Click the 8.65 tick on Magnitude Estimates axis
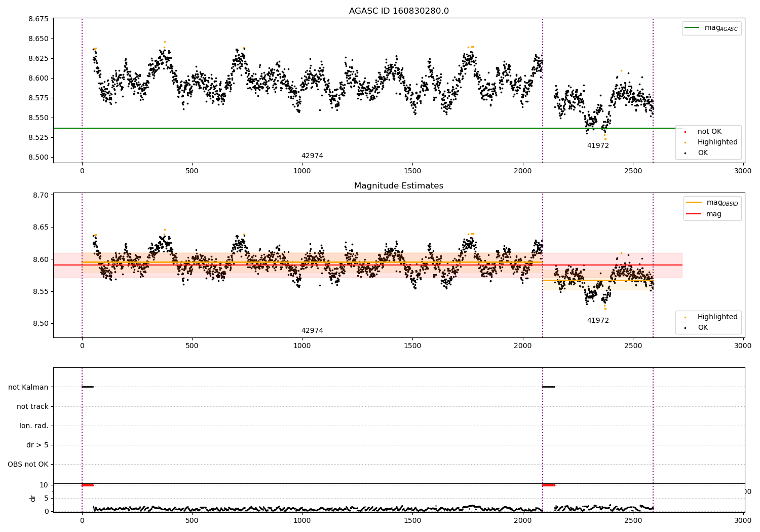760x532 pixels. [41, 227]
